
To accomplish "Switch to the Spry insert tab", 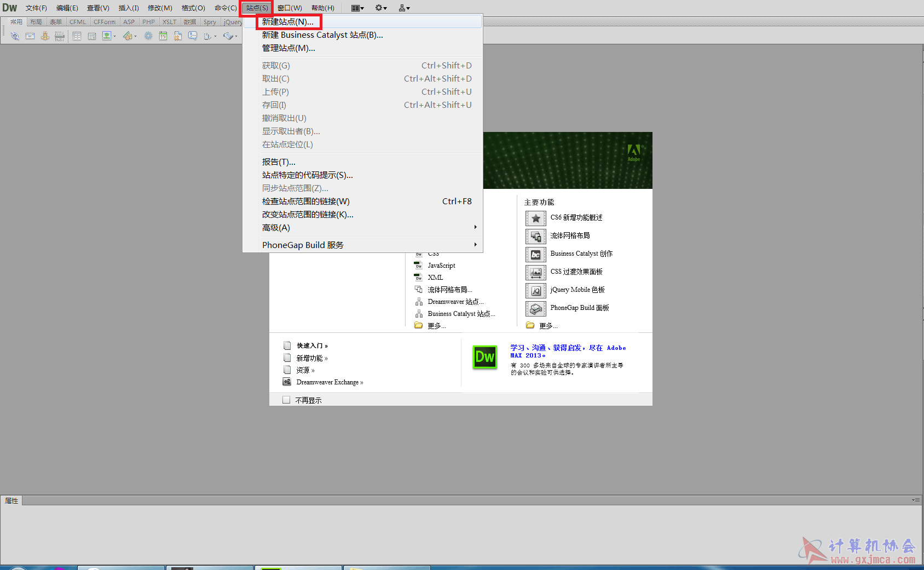I will [210, 22].
